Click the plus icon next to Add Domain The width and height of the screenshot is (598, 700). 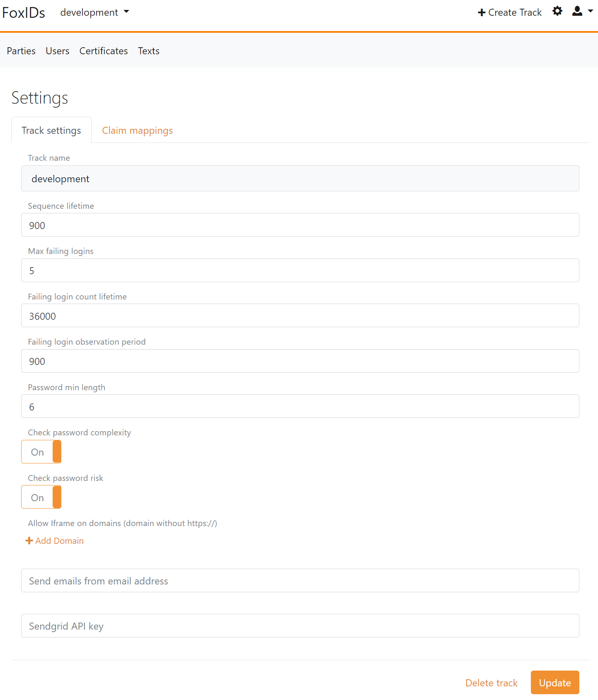(x=29, y=541)
